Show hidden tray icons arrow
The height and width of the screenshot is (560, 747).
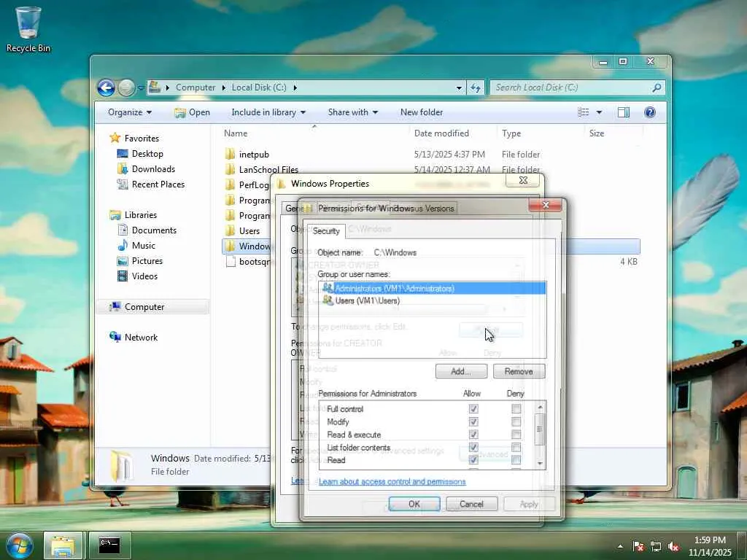[x=620, y=546]
